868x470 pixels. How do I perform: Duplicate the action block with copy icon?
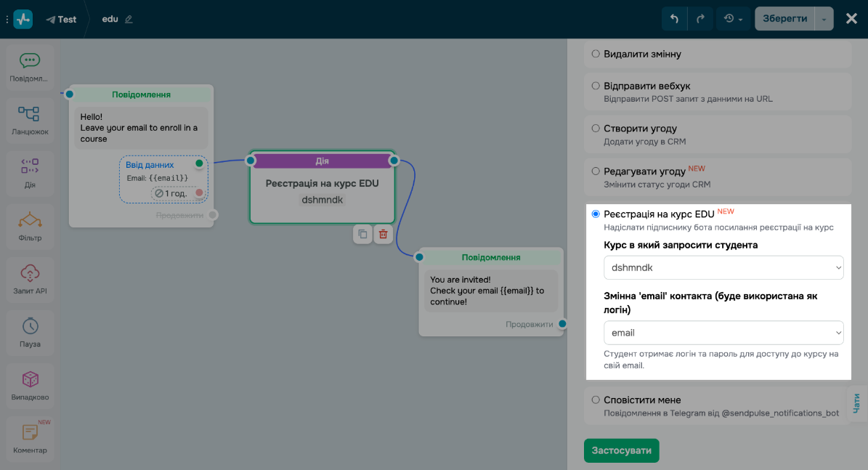[362, 234]
